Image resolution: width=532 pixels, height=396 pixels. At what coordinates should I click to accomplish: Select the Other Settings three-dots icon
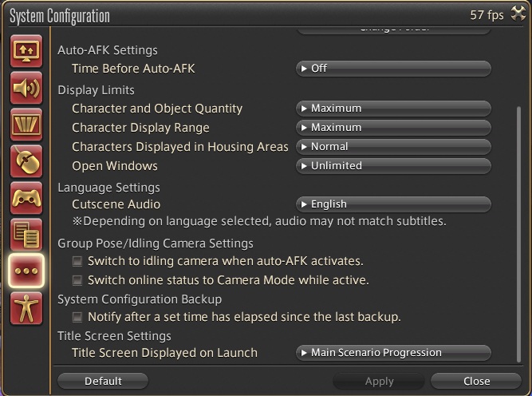click(x=26, y=271)
